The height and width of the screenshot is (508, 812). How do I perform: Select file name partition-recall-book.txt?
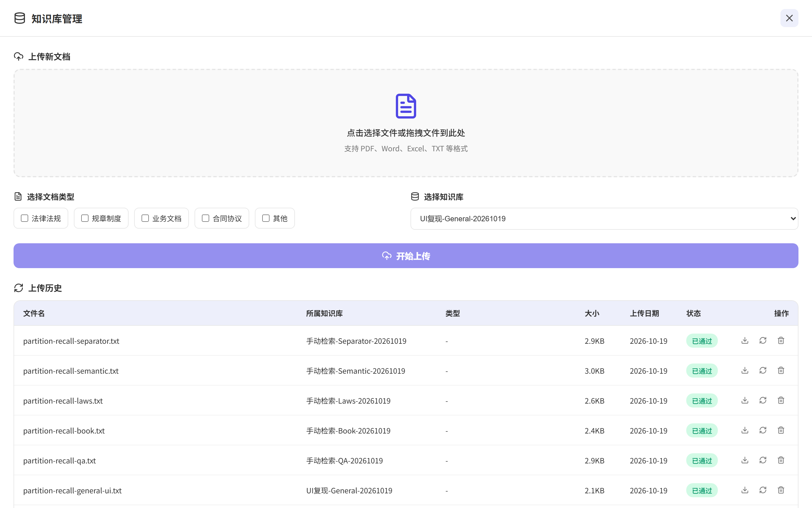tap(64, 431)
